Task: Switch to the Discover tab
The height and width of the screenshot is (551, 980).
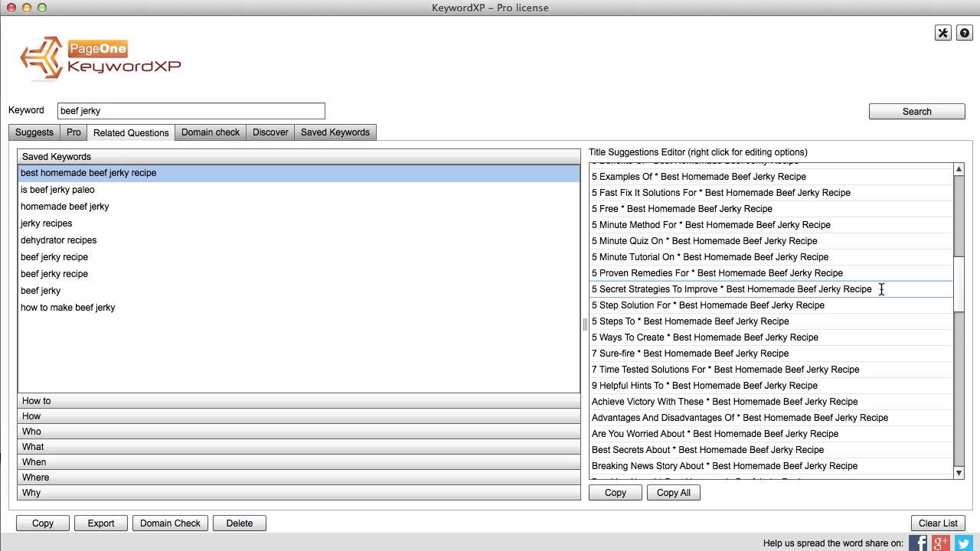Action: click(270, 132)
